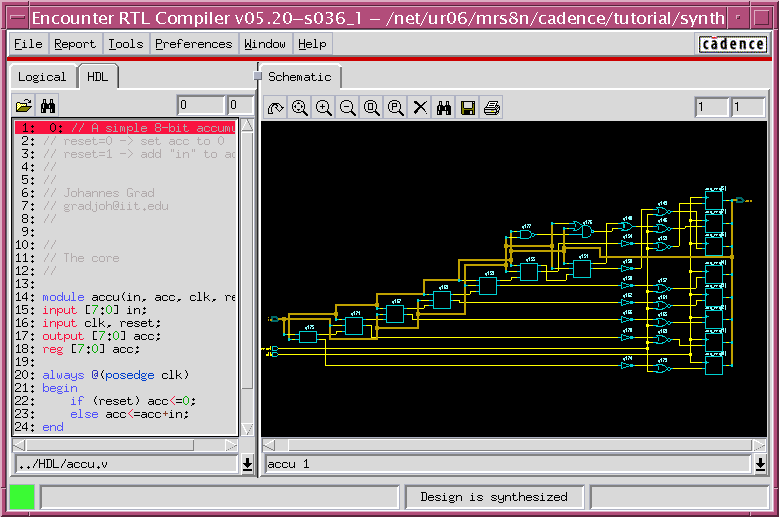Click the HDL horizontal scroll right arrow
Viewport: 779px width, 517px height.
(x=232, y=445)
